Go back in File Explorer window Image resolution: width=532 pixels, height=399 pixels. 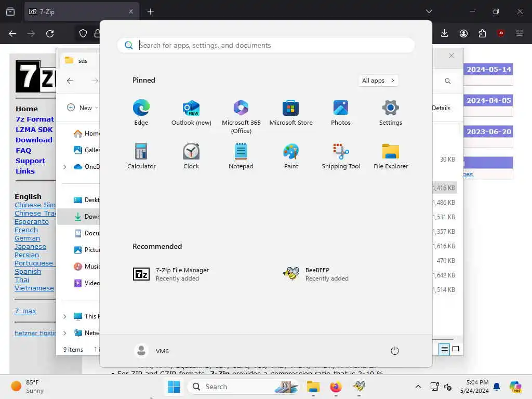coord(70,81)
